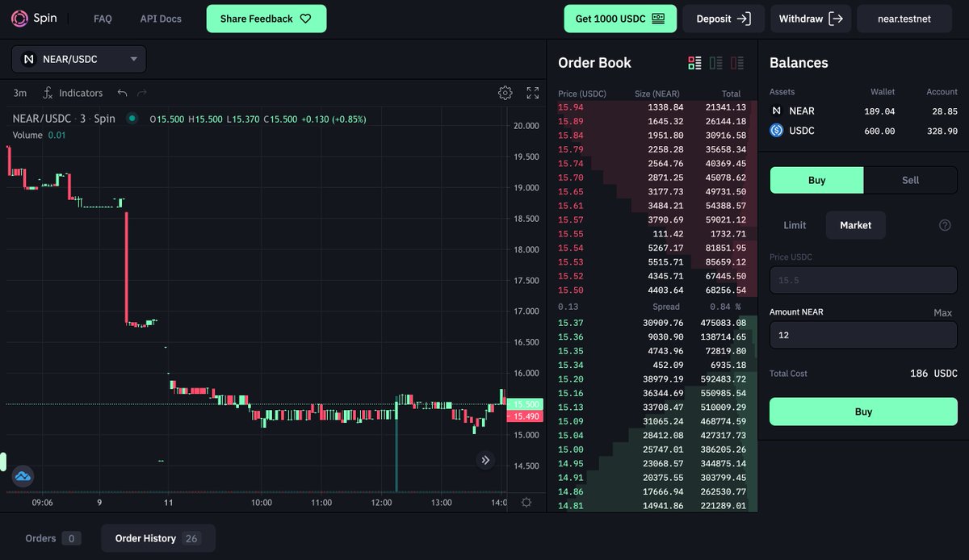Click the 15.500 current price label

(524, 403)
